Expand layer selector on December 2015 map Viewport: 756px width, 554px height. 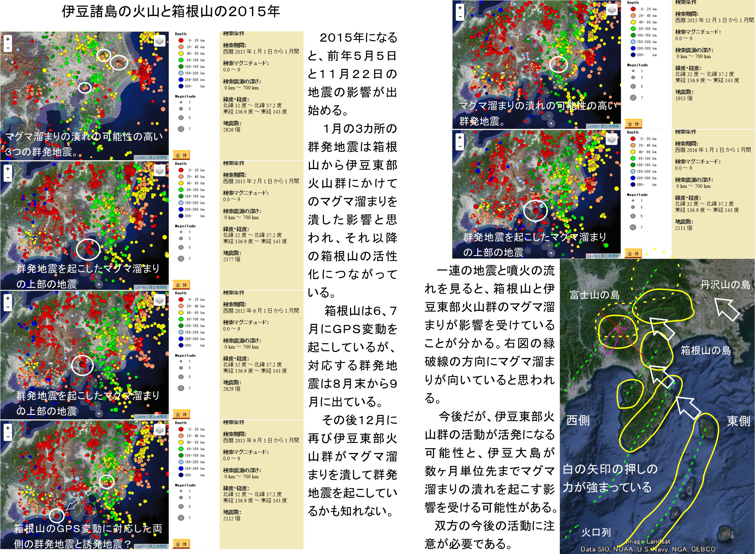[x=612, y=10]
